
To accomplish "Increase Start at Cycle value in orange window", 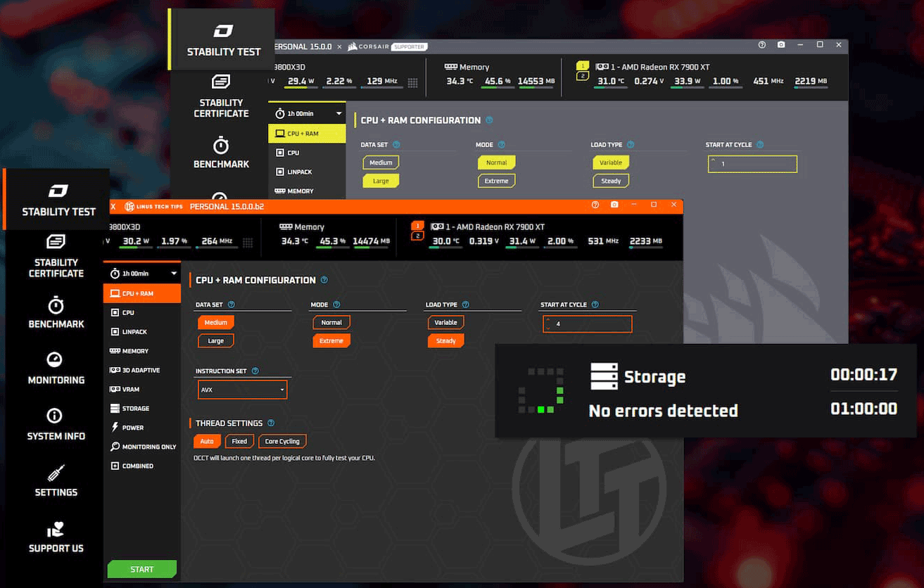I will [548, 320].
